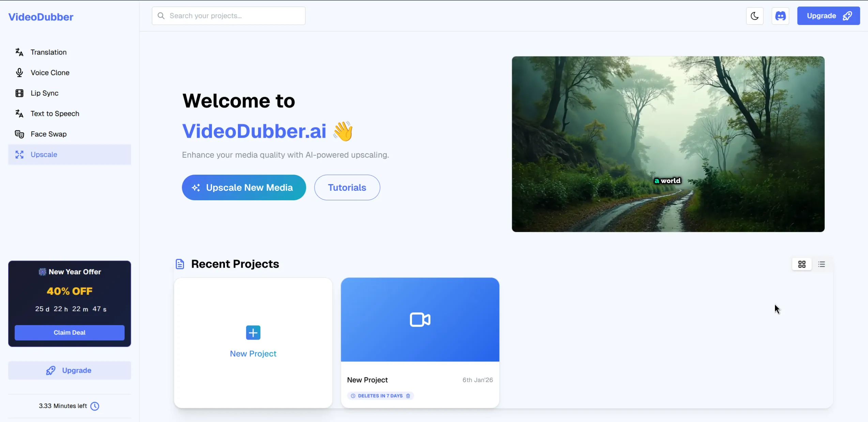Select the Upscale sidebar item
This screenshot has width=868, height=422.
pos(44,154)
